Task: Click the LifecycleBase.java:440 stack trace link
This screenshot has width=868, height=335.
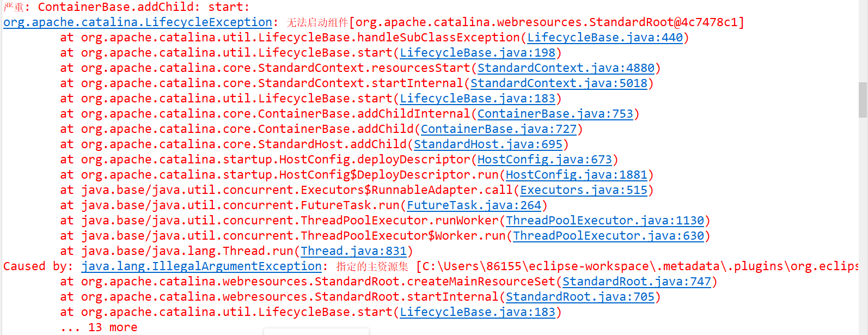Action: click(x=604, y=38)
